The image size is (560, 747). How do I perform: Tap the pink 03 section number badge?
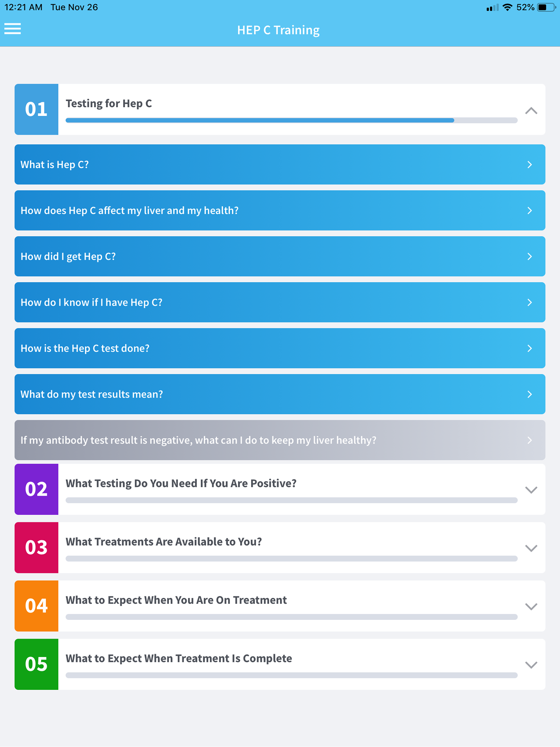pos(36,548)
